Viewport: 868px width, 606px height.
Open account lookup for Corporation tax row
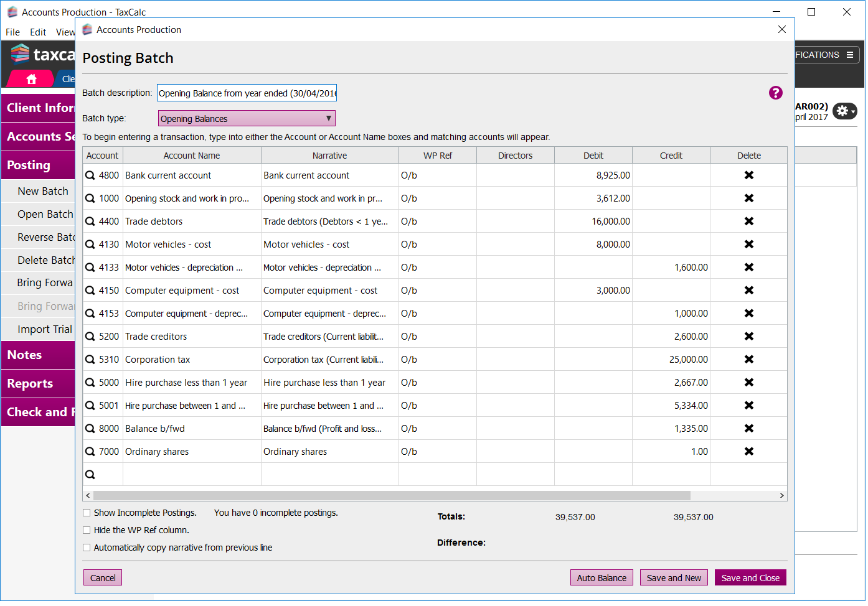click(90, 360)
